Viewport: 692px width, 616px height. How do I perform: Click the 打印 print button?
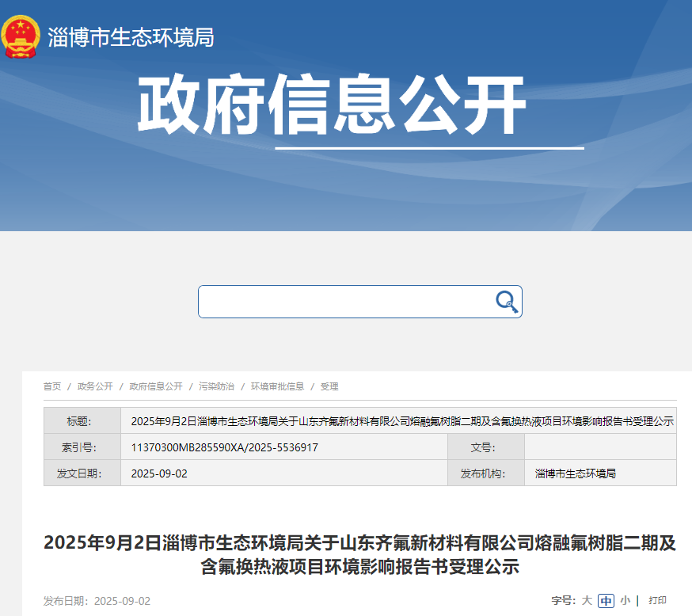click(657, 601)
